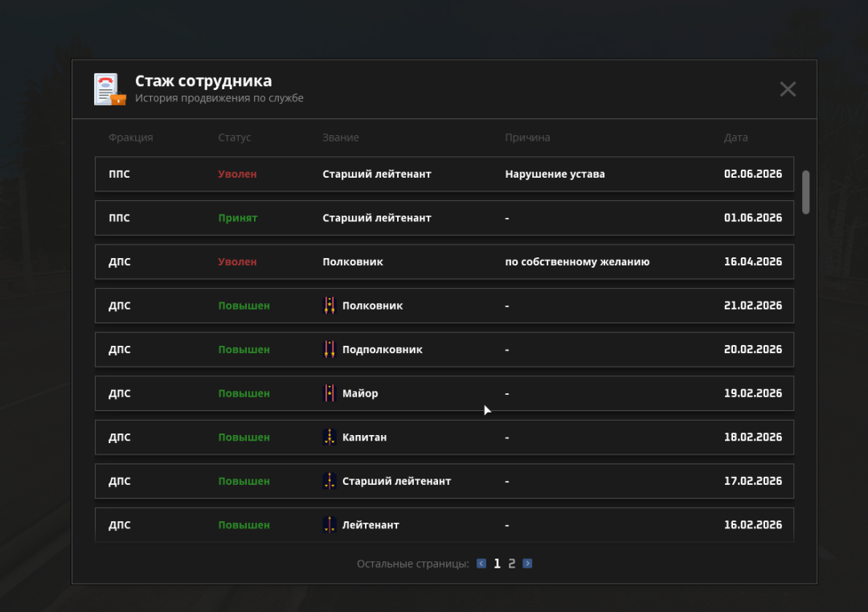Click the Полковник rank insignia icon

(x=330, y=305)
